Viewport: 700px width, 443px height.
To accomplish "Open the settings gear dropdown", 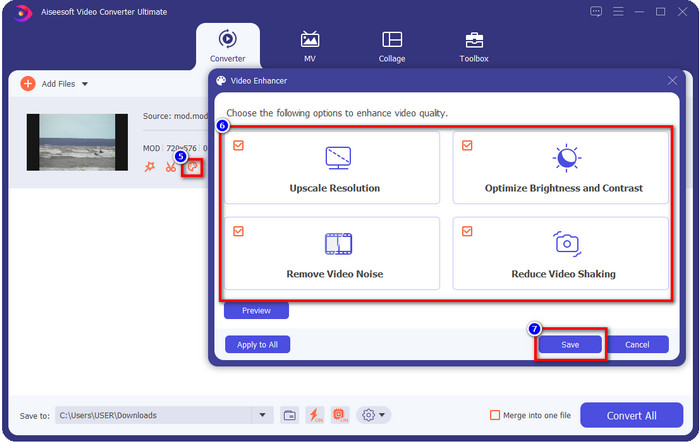I will click(x=373, y=415).
